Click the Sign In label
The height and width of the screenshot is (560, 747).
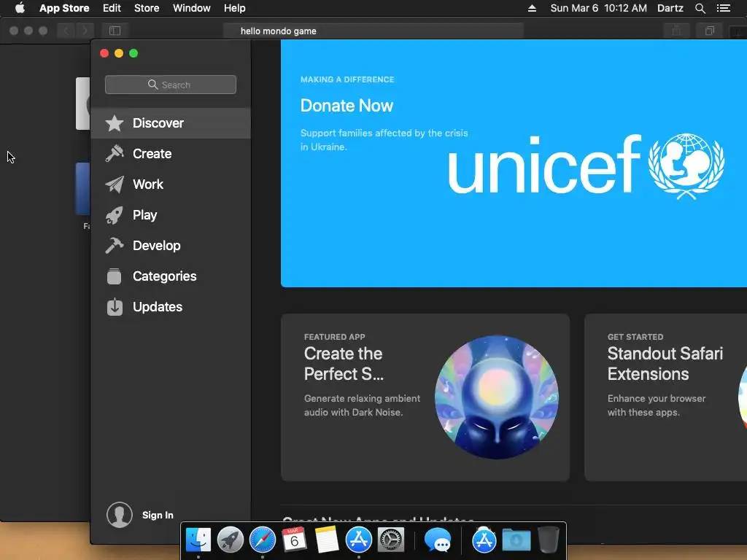coord(158,516)
